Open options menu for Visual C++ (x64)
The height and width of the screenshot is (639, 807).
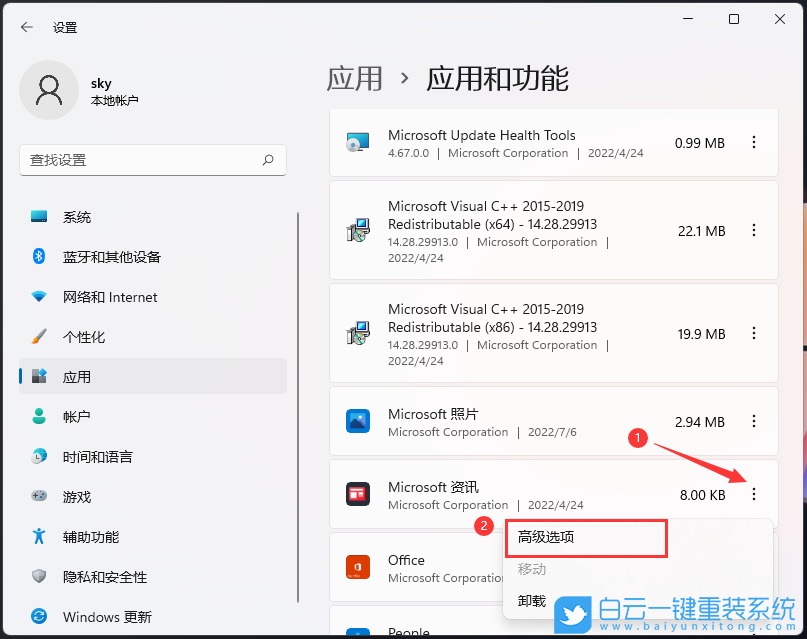click(753, 230)
